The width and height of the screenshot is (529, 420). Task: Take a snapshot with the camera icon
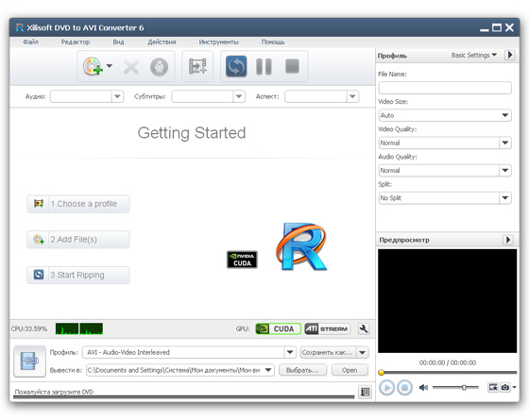[x=505, y=387]
